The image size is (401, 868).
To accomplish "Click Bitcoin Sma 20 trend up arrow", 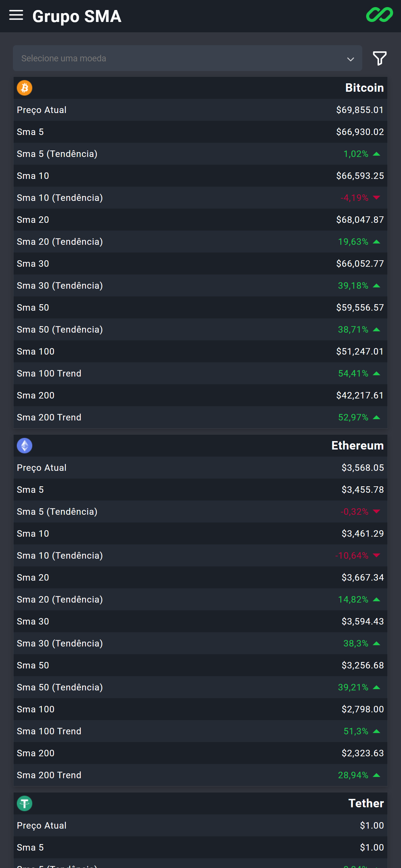I will (x=376, y=242).
